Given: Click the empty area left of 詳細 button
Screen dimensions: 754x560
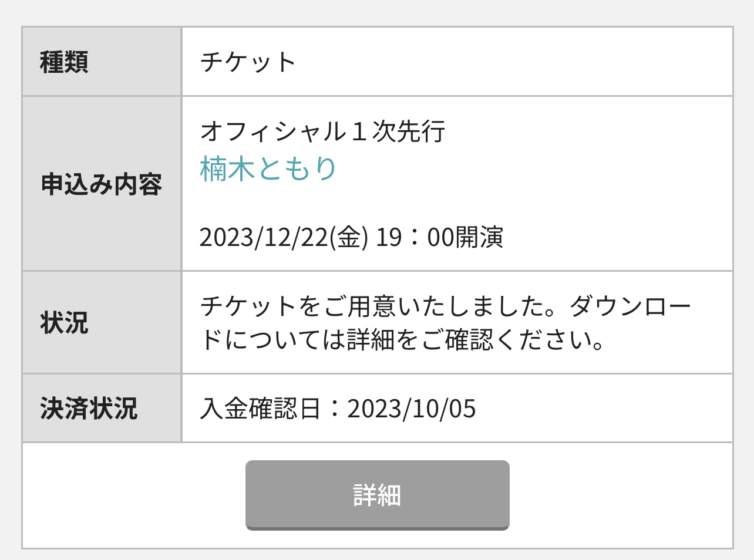Looking at the screenshot, I should point(134,495).
